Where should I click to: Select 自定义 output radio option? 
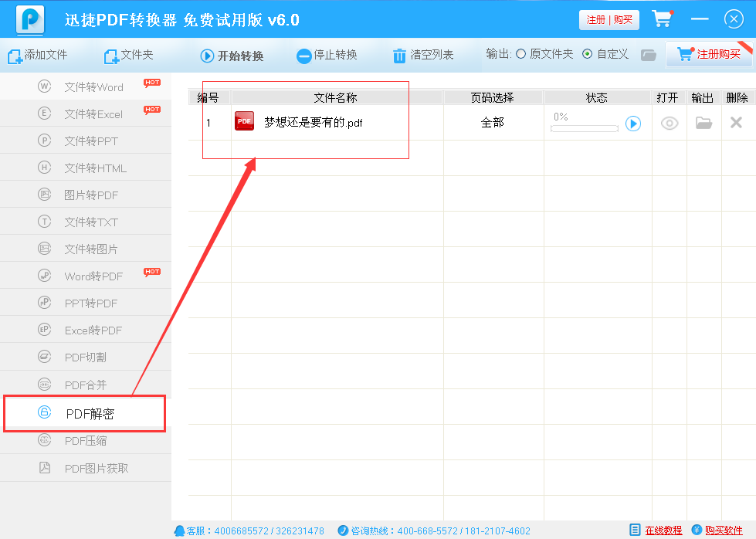pos(605,54)
